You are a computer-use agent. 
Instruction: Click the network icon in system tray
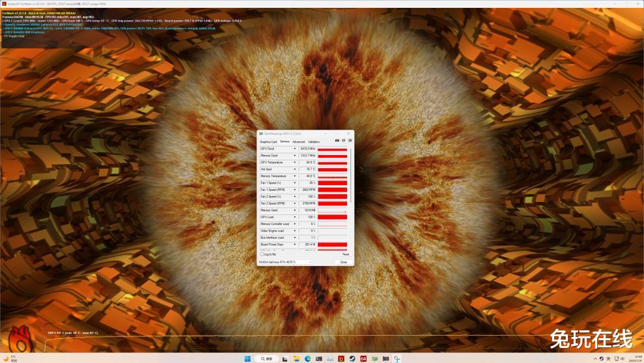617,359
